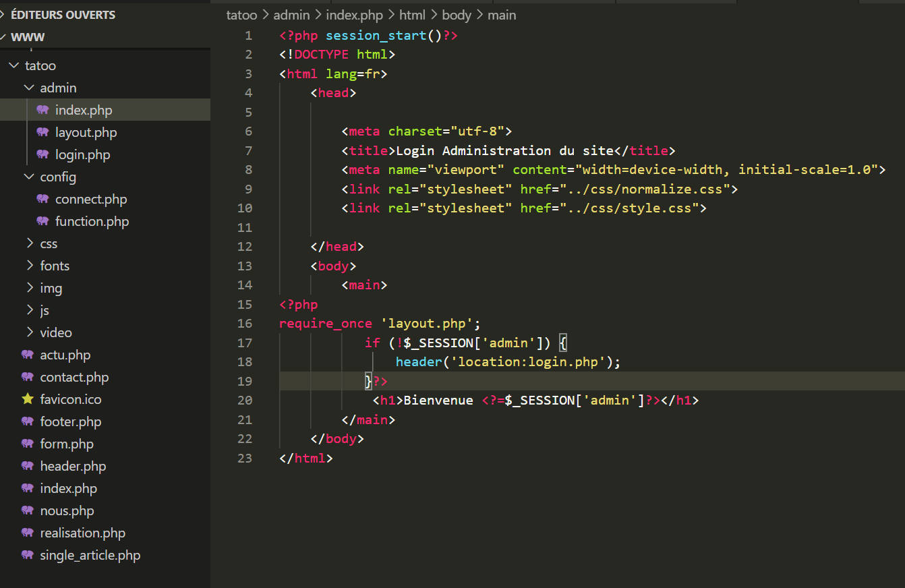
Task: Select main in the breadcrumb path
Action: [502, 15]
